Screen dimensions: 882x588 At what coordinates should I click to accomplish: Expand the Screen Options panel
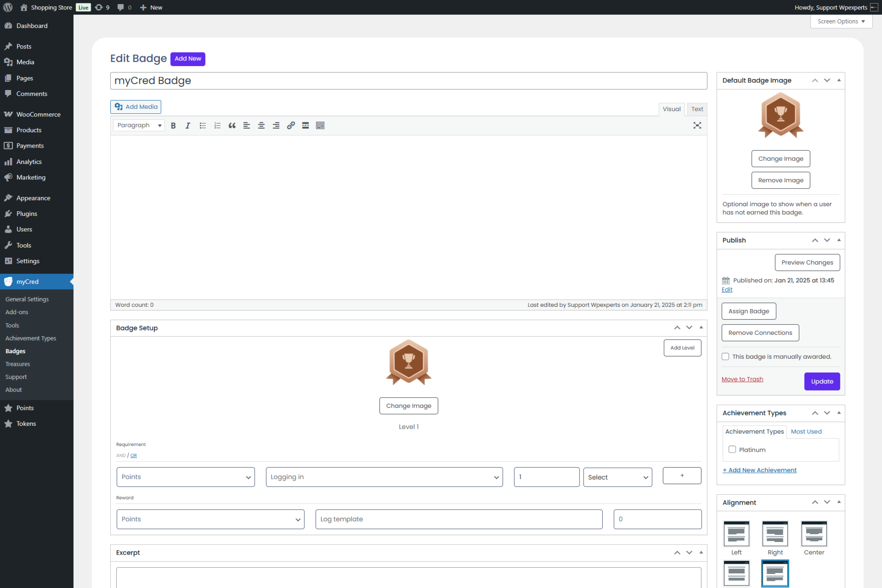[841, 21]
